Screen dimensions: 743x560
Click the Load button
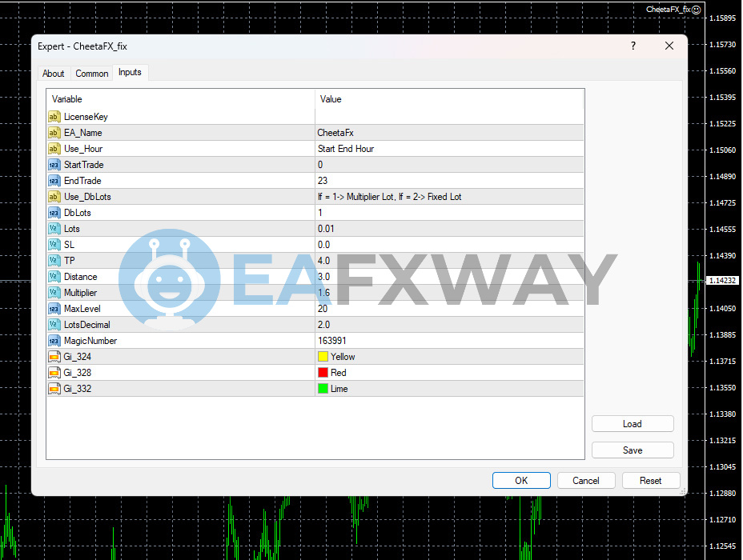tap(633, 424)
